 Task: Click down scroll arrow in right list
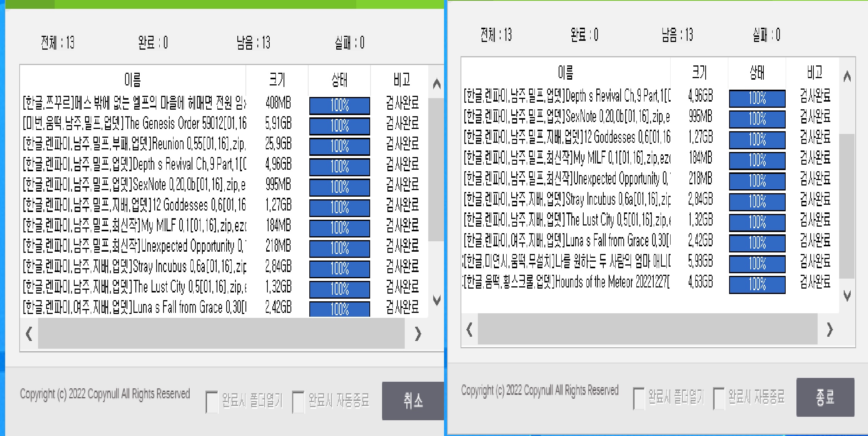pos(847,296)
